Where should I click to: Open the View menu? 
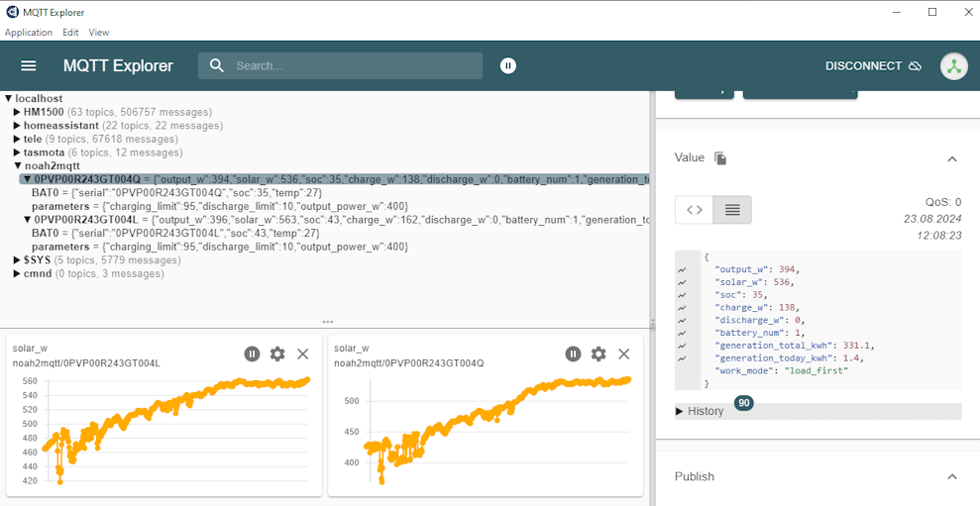[99, 33]
